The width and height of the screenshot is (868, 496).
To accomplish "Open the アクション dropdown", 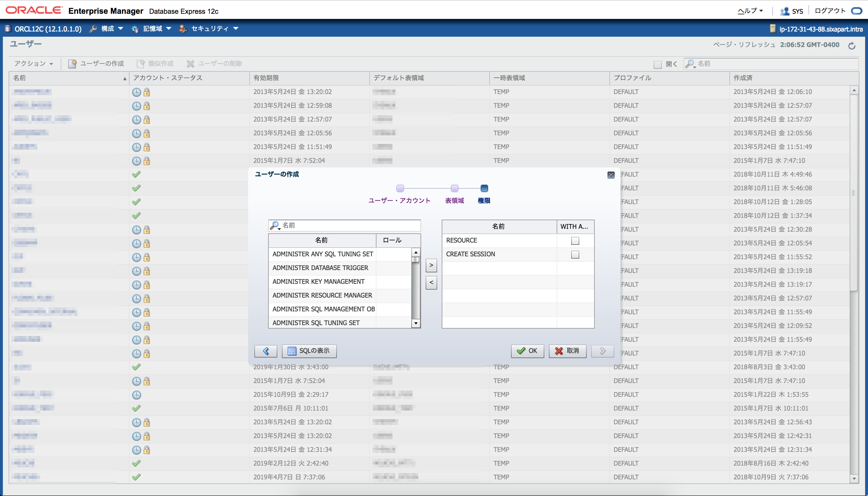I will tap(33, 64).
